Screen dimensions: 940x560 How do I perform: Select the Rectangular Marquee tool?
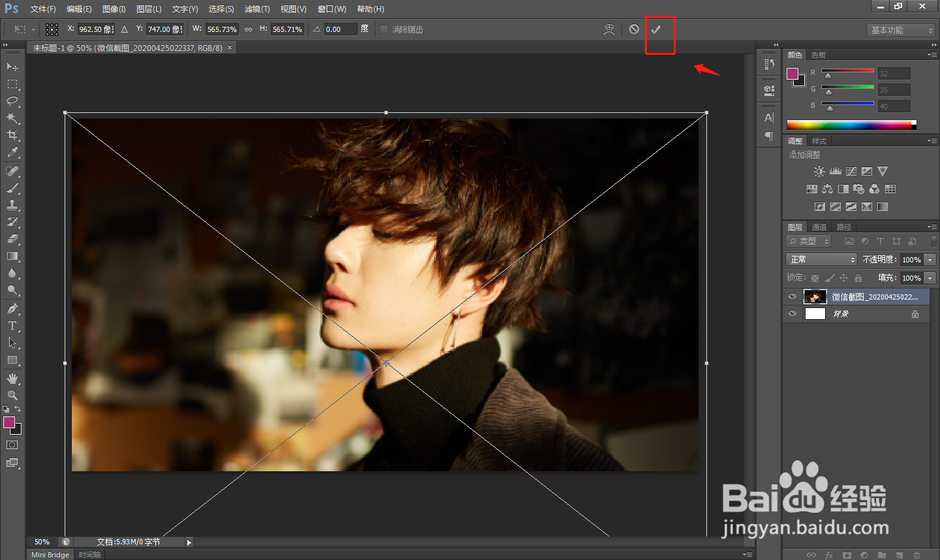point(12,84)
